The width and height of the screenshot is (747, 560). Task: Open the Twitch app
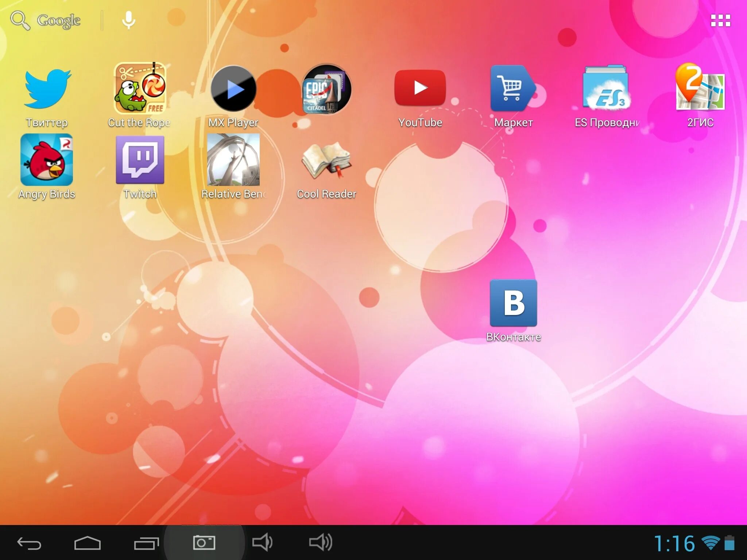(x=140, y=160)
